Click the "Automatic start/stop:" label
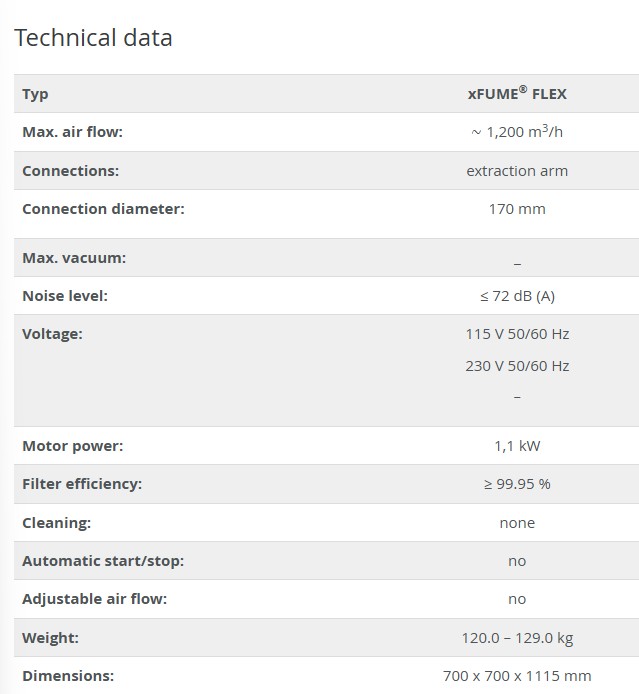Image resolution: width=639 pixels, height=694 pixels. (103, 561)
